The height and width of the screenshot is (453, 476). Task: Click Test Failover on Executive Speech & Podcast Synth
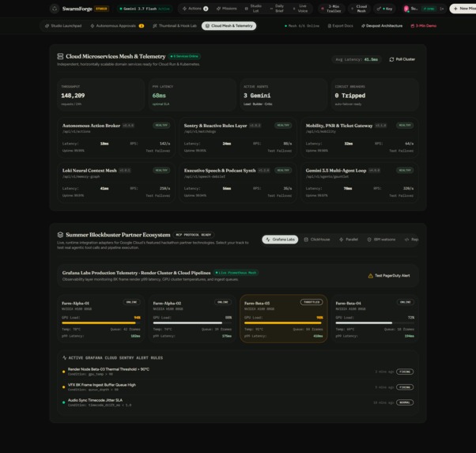coord(280,196)
